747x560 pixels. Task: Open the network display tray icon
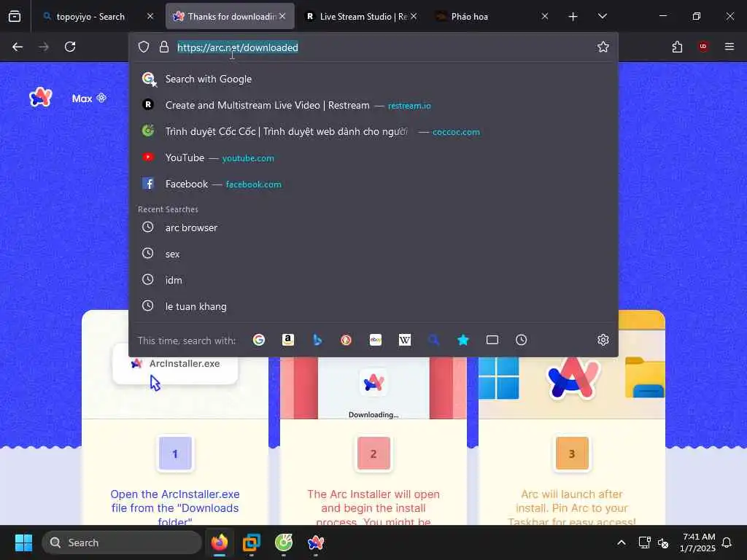pos(644,542)
